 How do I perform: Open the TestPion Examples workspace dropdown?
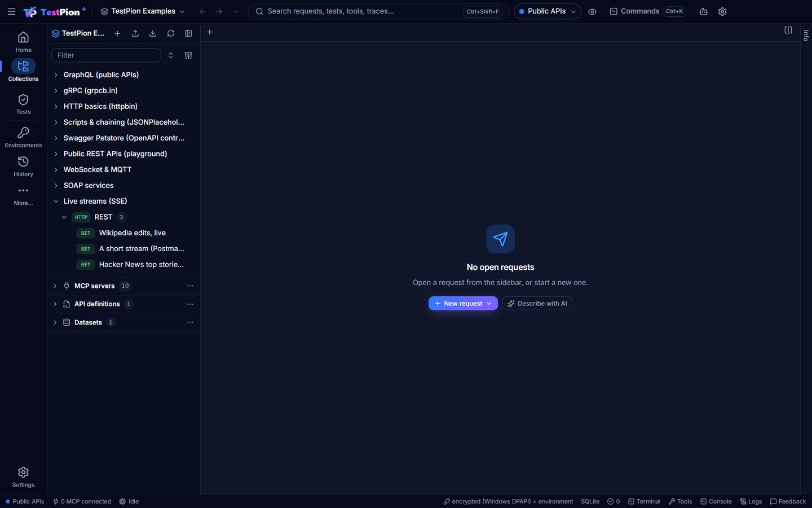(143, 11)
